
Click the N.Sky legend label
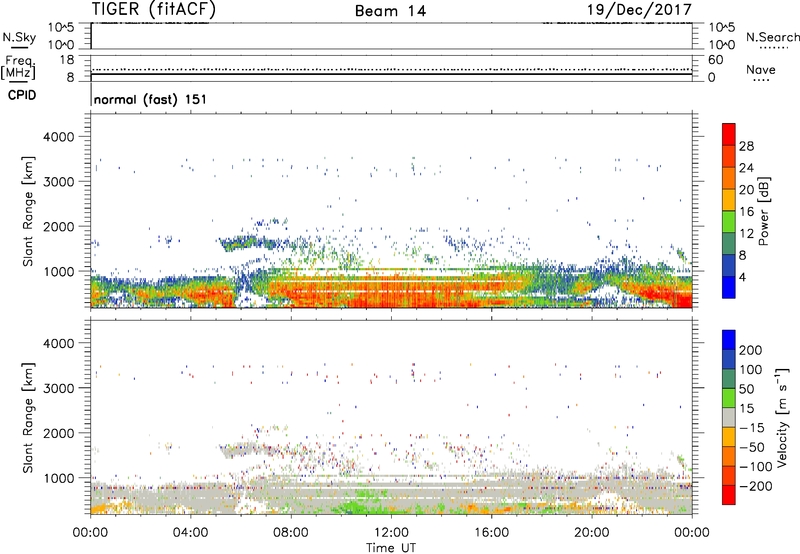tap(19, 37)
